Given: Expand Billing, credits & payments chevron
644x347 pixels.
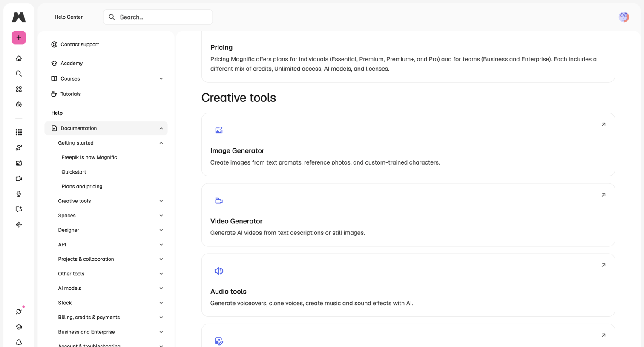Looking at the screenshot, I should (161, 317).
